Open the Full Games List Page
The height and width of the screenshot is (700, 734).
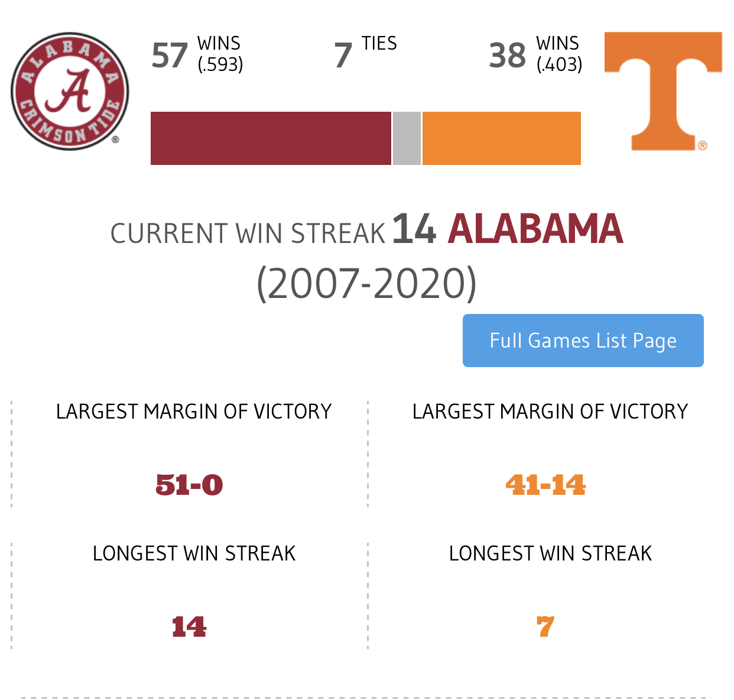(x=583, y=341)
